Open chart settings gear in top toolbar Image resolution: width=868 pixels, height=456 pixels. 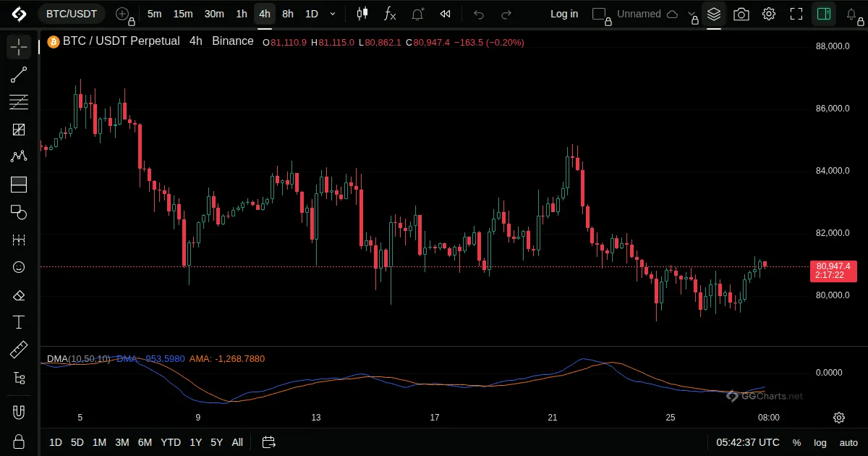click(769, 14)
